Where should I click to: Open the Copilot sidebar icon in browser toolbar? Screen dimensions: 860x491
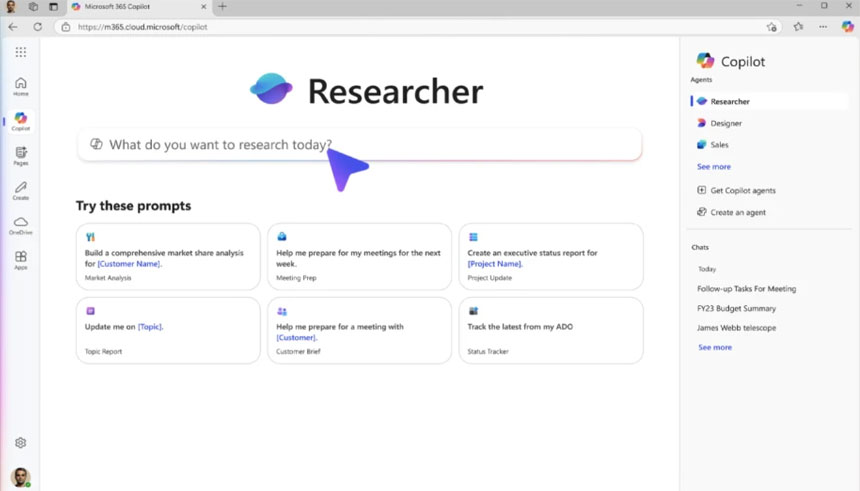(847, 26)
